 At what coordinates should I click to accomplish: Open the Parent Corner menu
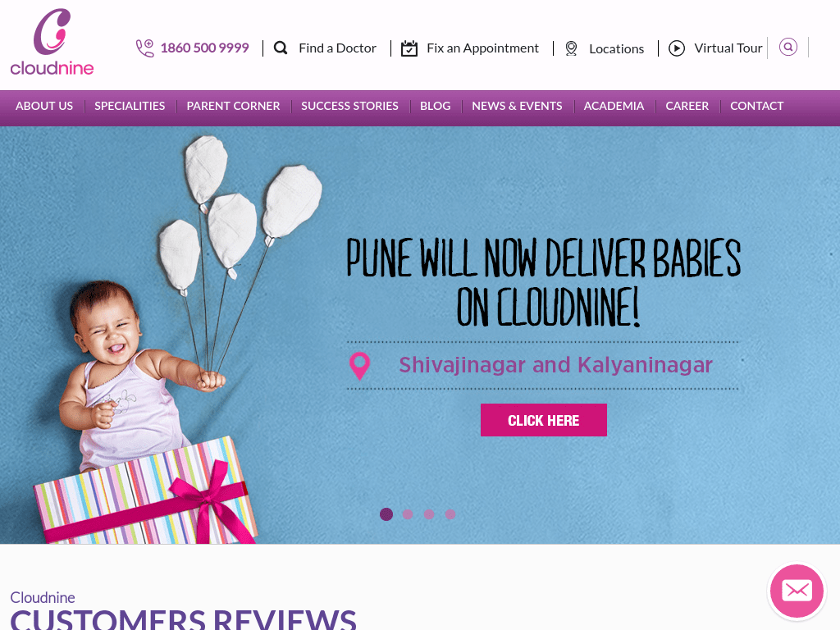click(233, 106)
